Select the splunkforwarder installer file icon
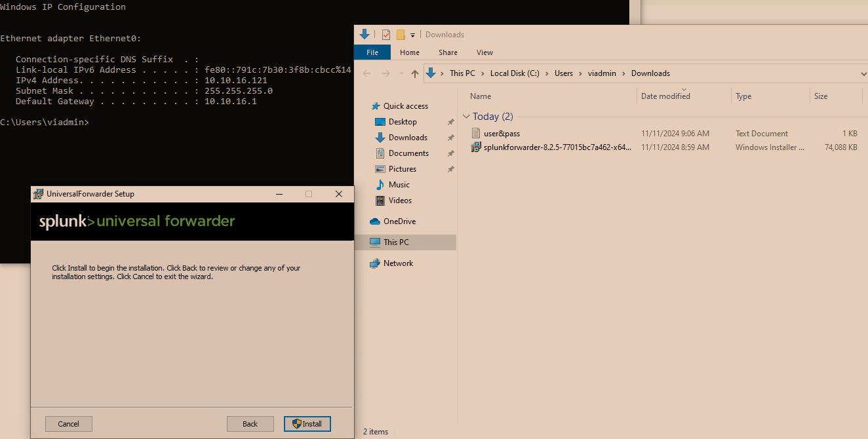The width and height of the screenshot is (868, 439). click(477, 147)
